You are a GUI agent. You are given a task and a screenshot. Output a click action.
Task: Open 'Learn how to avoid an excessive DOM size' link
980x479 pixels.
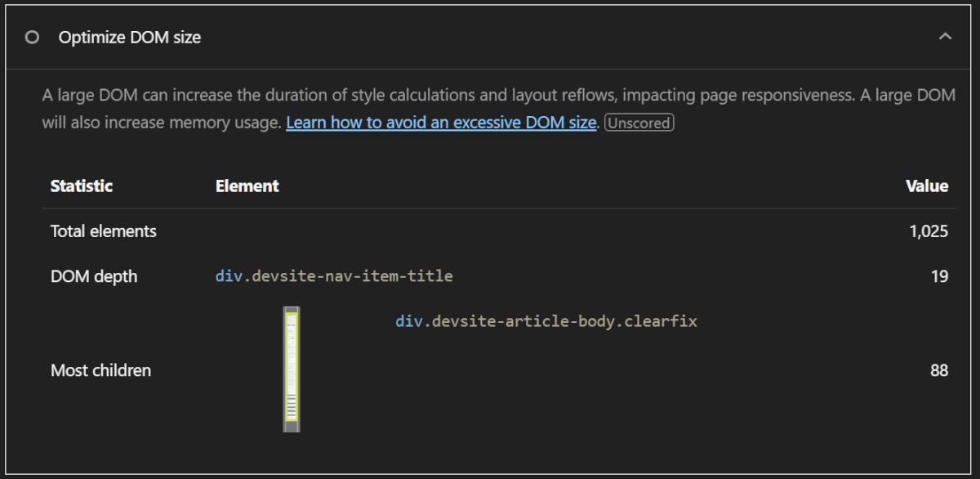[x=441, y=123]
